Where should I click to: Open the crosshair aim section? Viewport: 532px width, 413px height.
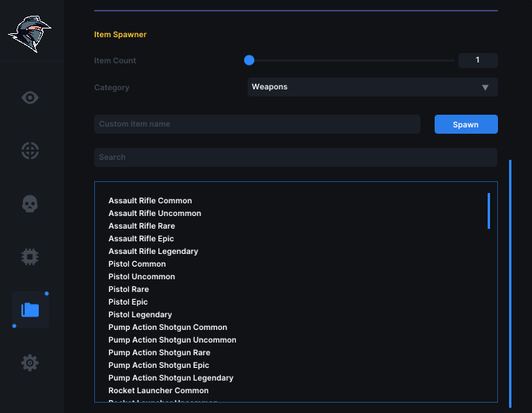click(30, 150)
